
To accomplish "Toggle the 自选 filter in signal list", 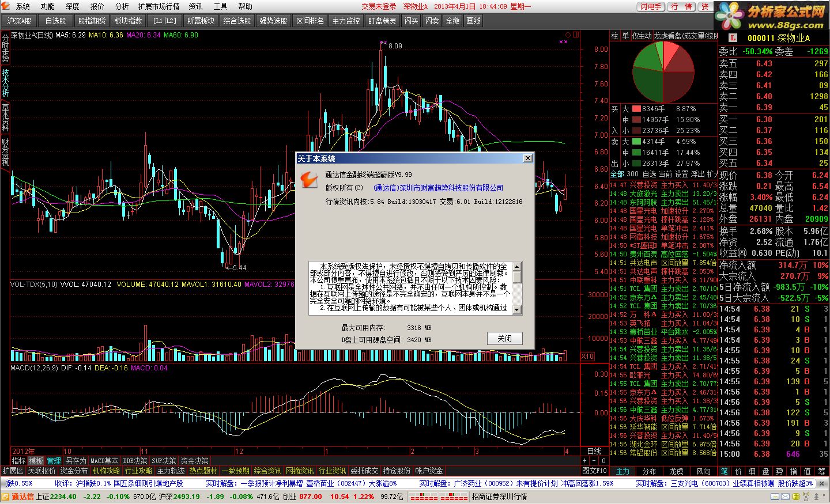I will pos(649,174).
